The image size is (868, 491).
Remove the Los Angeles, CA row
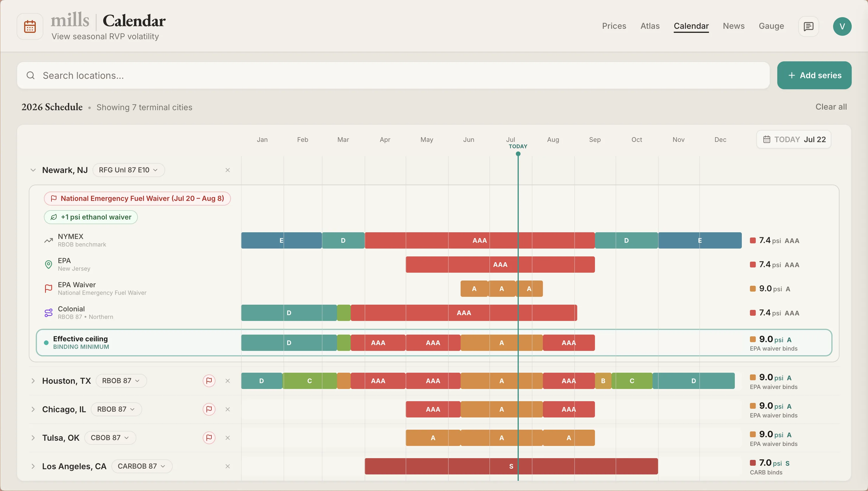[x=228, y=466]
